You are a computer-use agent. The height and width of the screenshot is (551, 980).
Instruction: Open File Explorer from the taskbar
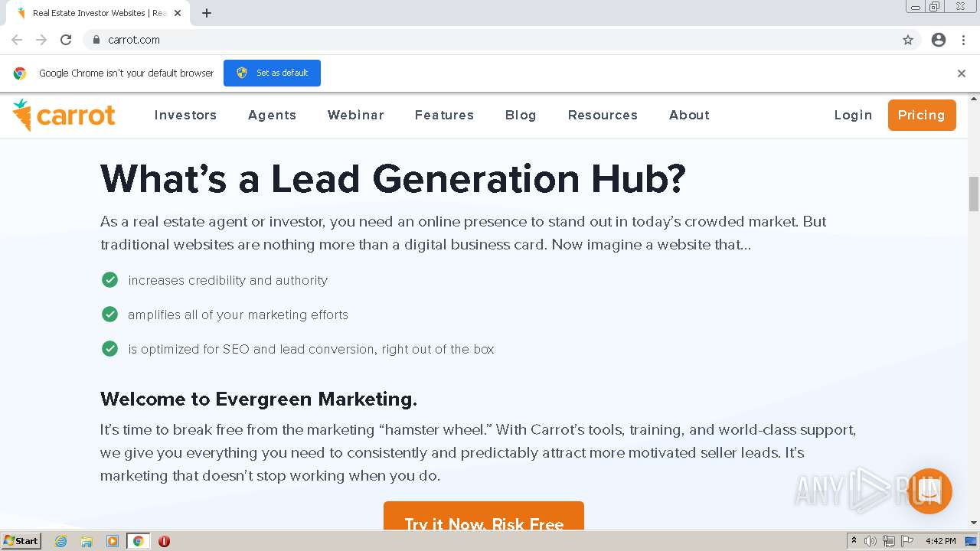pyautogui.click(x=87, y=541)
